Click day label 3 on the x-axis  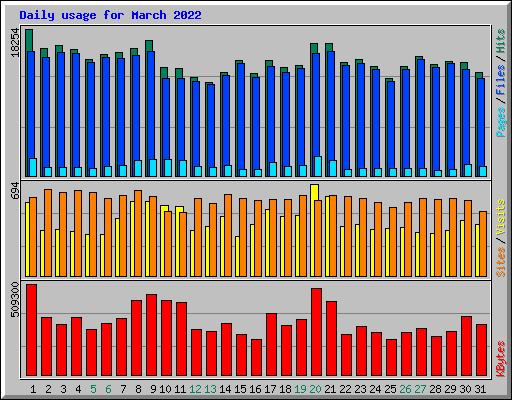tap(63, 389)
